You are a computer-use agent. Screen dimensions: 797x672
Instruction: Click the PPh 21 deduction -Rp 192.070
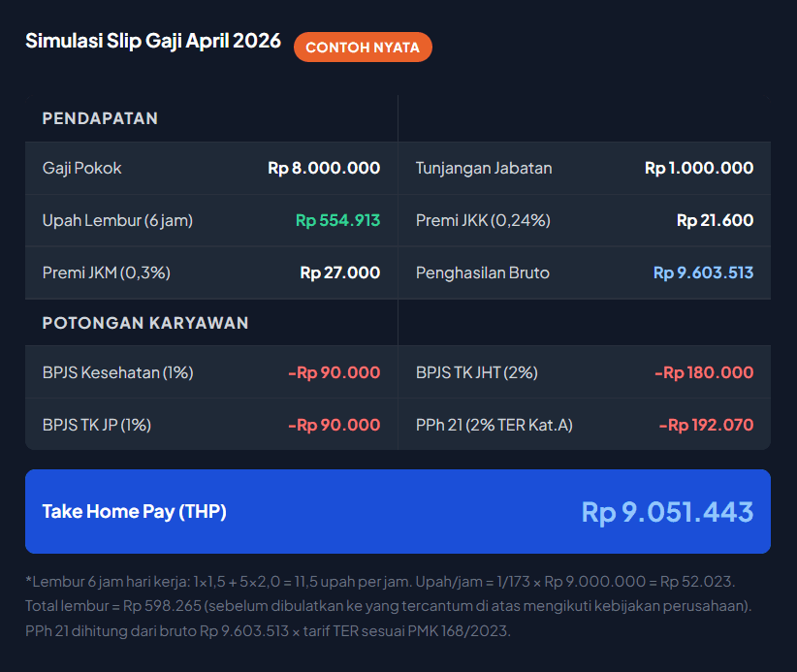(x=705, y=425)
